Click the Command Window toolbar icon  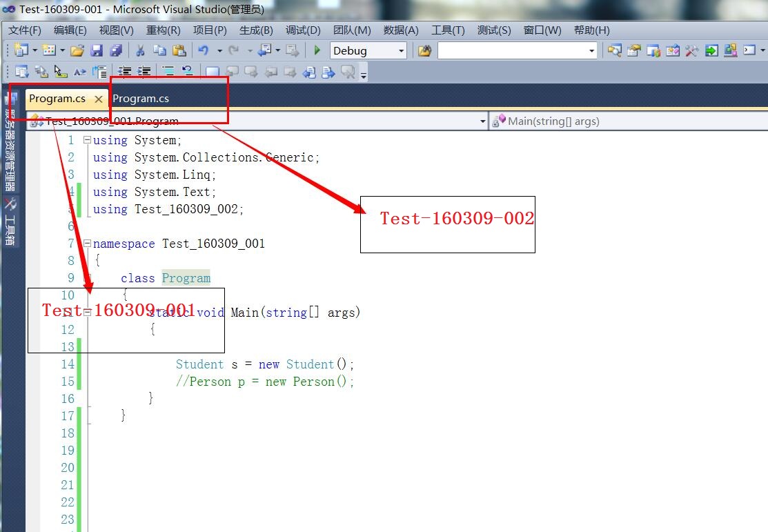tap(749, 50)
